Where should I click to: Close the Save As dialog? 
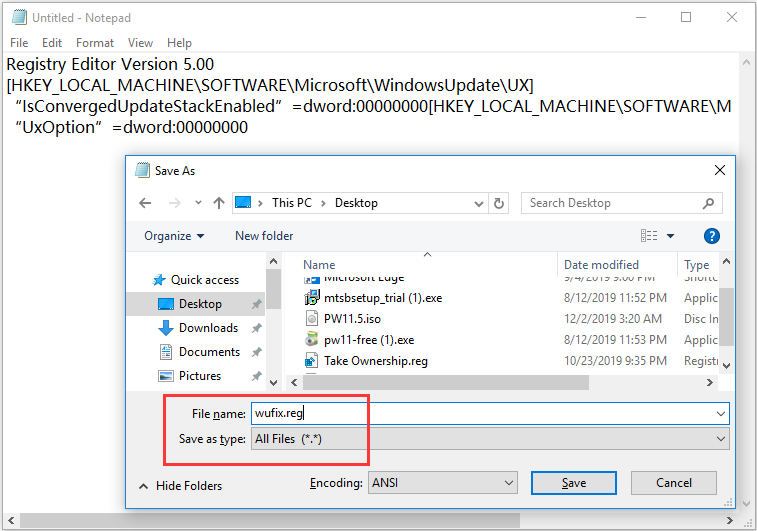719,170
